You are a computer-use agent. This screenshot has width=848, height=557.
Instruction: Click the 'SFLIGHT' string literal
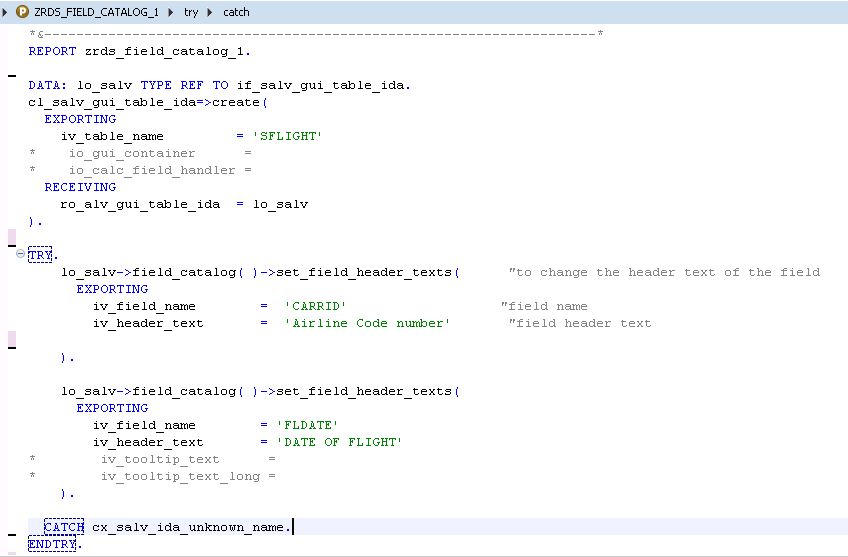click(x=287, y=136)
